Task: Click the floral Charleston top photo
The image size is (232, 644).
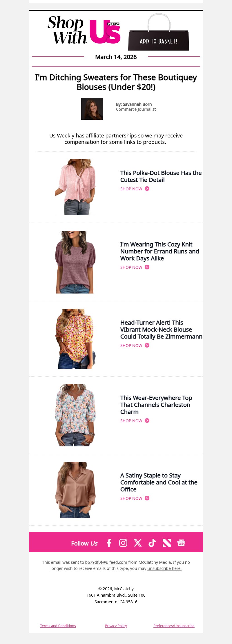Action: pos(75,415)
